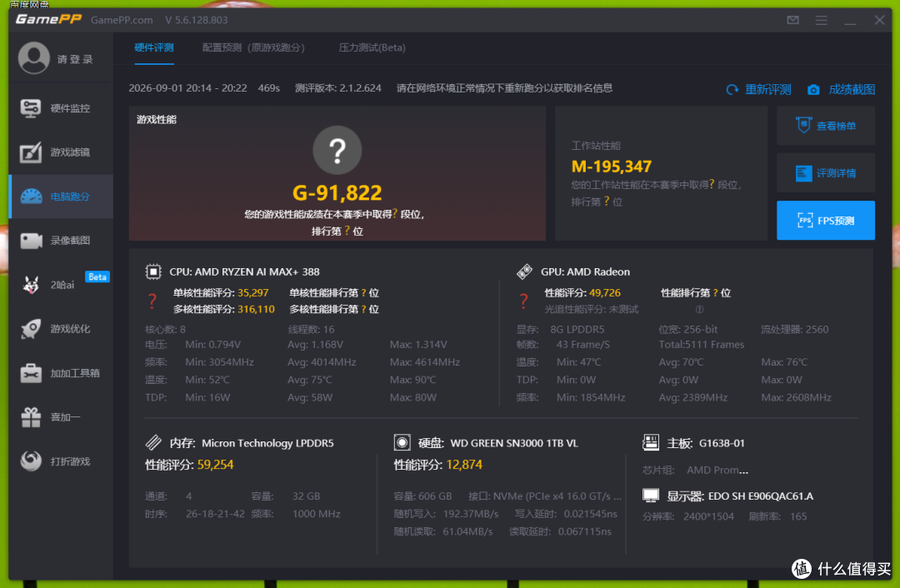Click CPU name AMD RYZEN AI MAX+ 388
The image size is (900, 588).
[244, 272]
